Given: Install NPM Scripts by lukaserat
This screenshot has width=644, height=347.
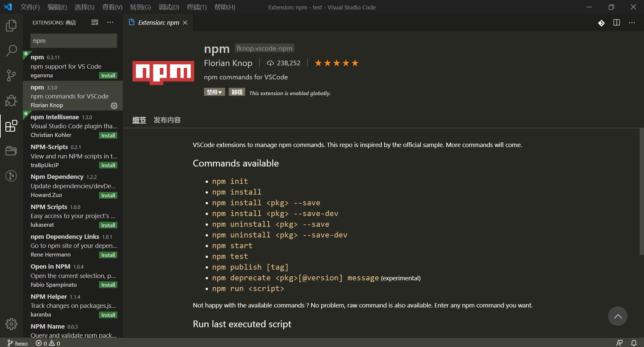Looking at the screenshot, I should click(108, 225).
